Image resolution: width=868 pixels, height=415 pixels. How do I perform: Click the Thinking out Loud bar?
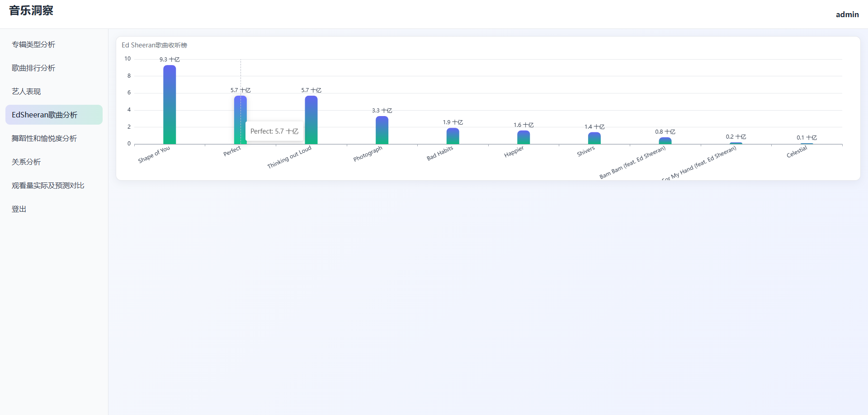tap(311, 120)
